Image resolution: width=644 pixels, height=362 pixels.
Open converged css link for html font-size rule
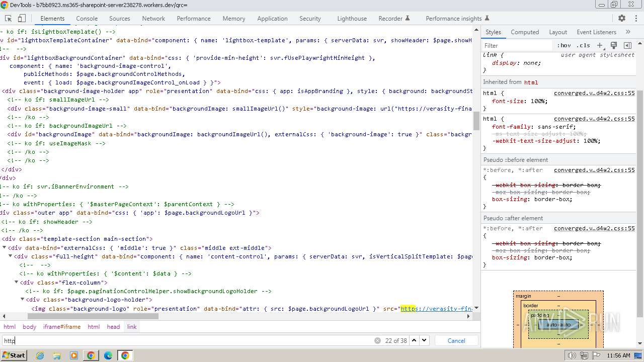[594, 93]
